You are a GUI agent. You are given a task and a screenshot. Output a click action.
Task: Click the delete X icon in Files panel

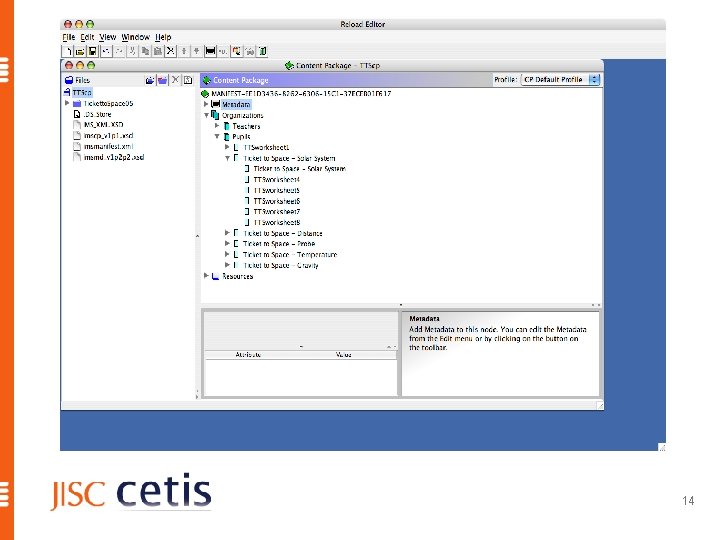[175, 80]
